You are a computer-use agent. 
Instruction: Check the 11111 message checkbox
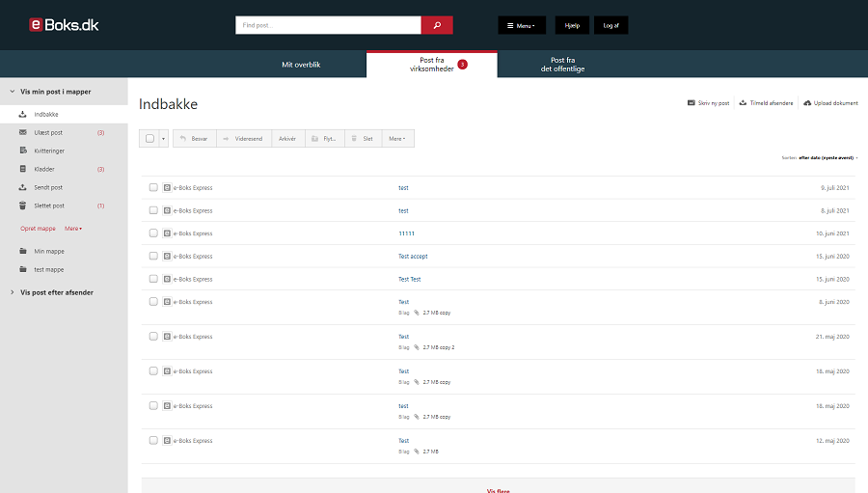(153, 233)
